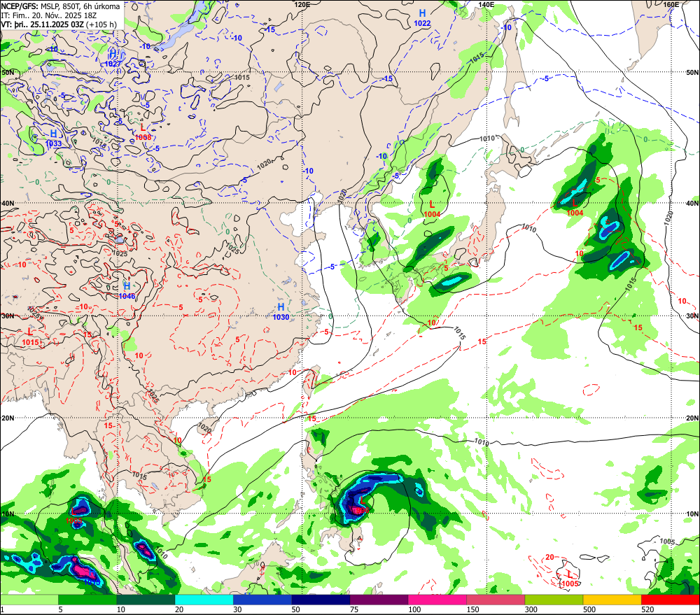Click the right-edge 20N latitude label
The image size is (700, 615).
tap(692, 418)
